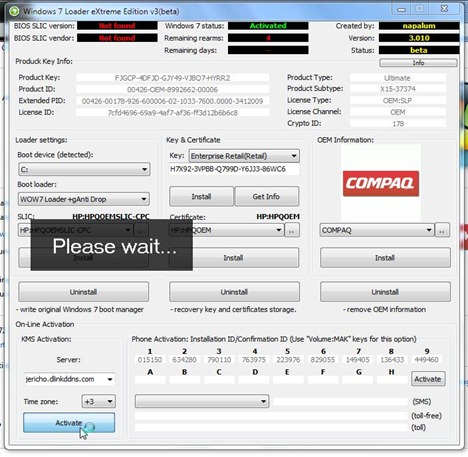
Task: Click Confirmation ID field D
Action: click(254, 379)
